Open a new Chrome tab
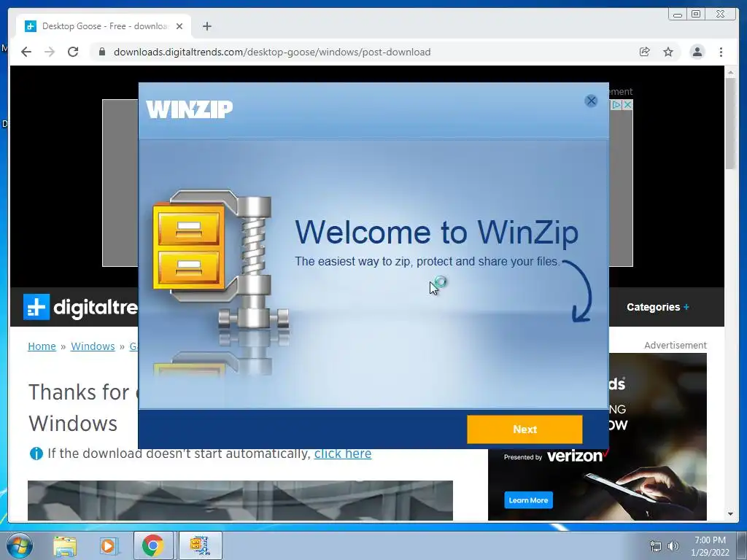 tap(206, 26)
